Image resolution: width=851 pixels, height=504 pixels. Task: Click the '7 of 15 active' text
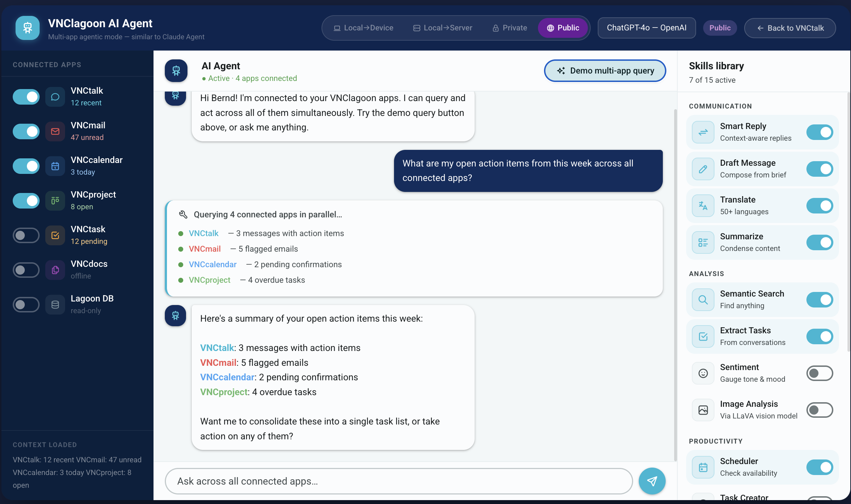point(712,80)
